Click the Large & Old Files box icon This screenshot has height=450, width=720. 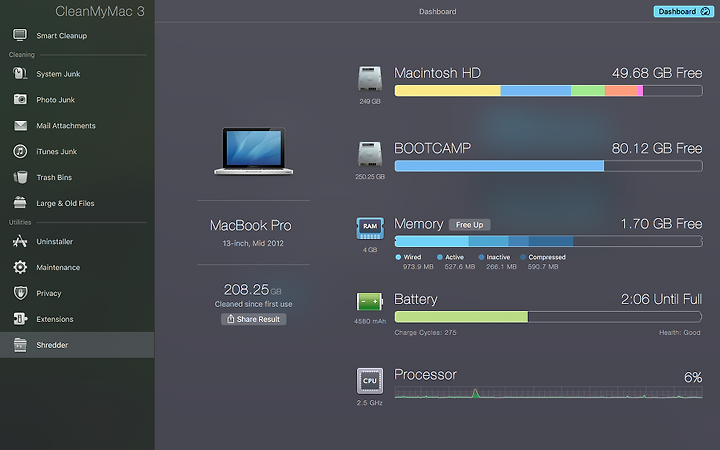click(20, 202)
